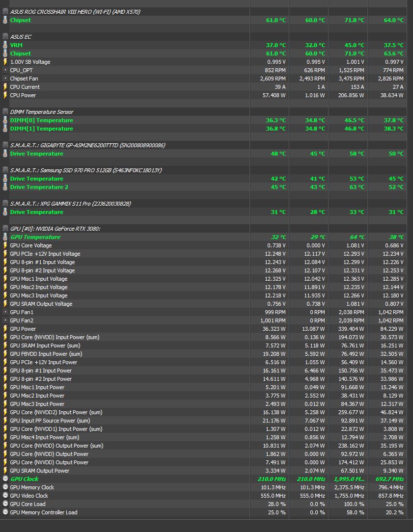Select the GPU Input PP Source Power label
Screen dimensions: 413x532
click(50, 421)
